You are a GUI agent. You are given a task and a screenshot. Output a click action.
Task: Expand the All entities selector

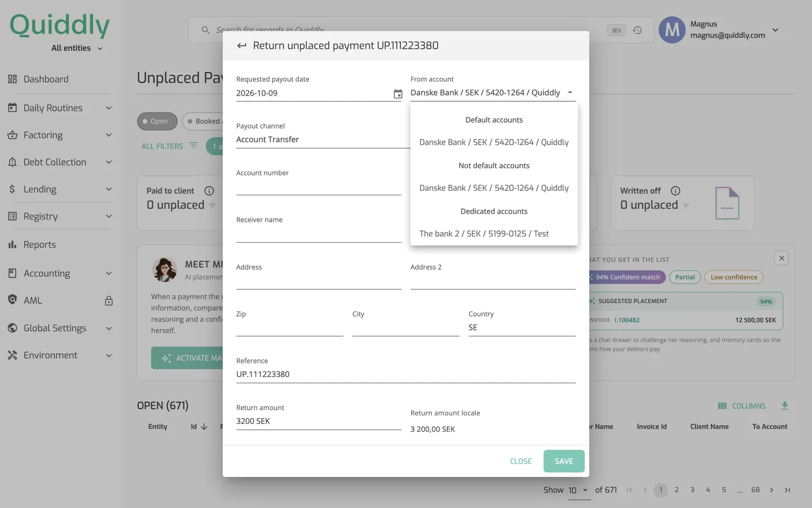(x=77, y=48)
